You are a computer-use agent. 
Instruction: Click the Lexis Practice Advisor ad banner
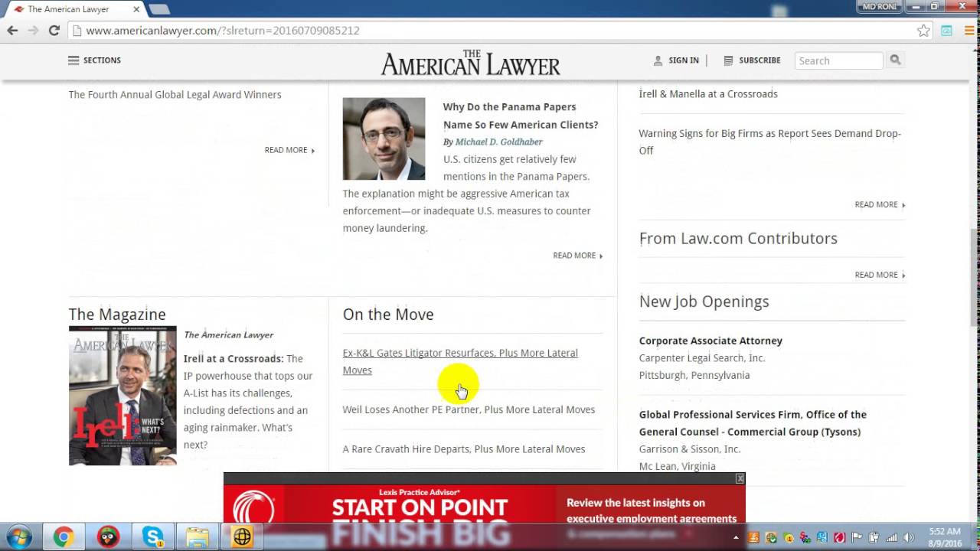pos(484,505)
